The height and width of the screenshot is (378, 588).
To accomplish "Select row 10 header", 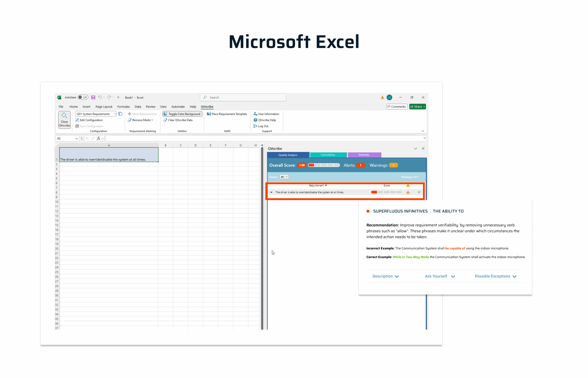I will pos(57,202).
